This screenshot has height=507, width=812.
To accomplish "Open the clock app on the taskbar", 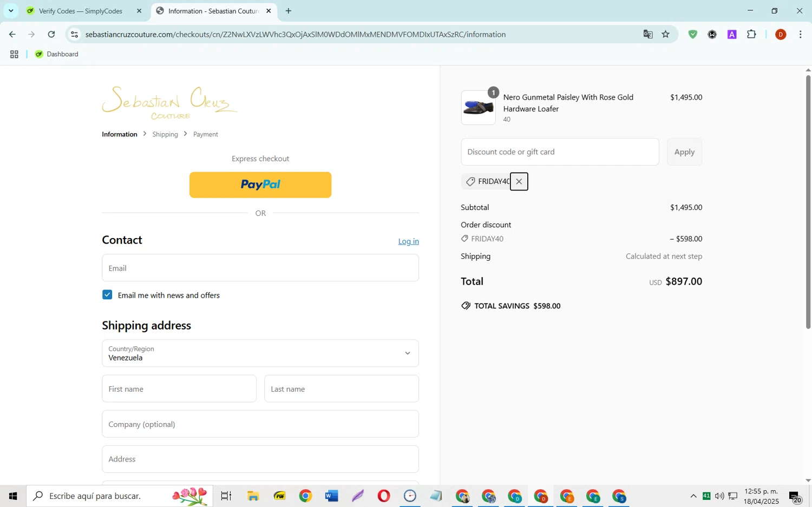I will click(x=410, y=496).
